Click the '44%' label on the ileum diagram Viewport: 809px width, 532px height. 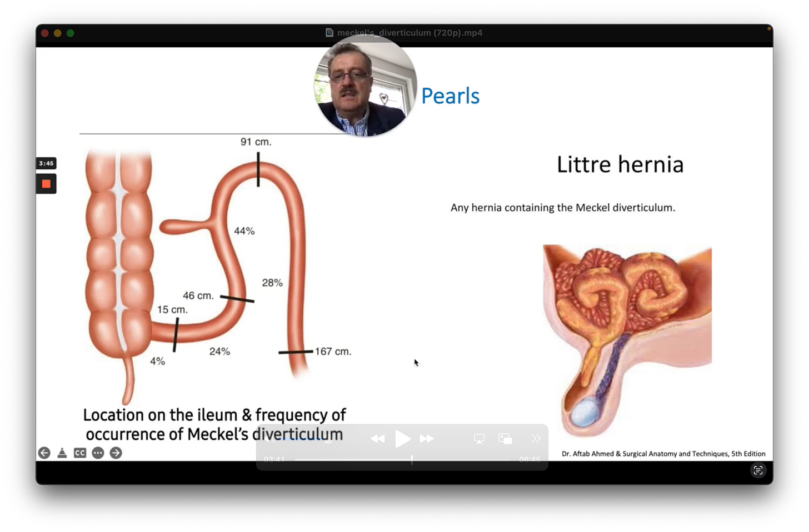click(244, 231)
